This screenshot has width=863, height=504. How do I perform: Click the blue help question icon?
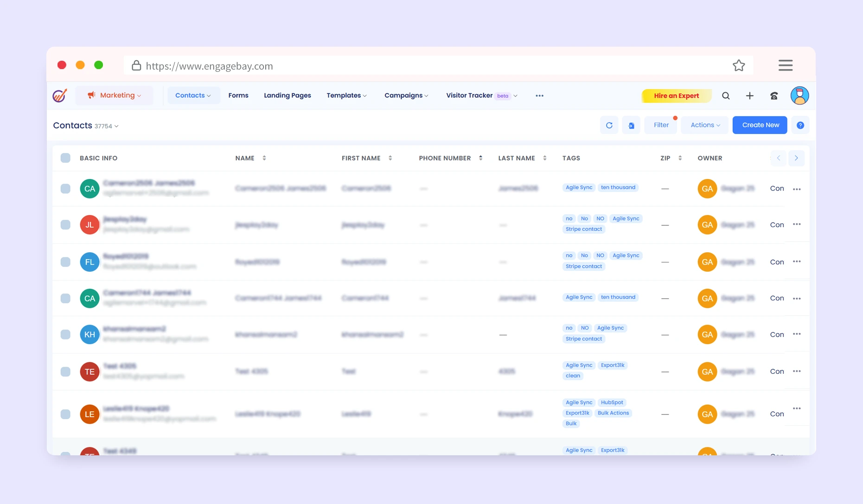pos(800,125)
